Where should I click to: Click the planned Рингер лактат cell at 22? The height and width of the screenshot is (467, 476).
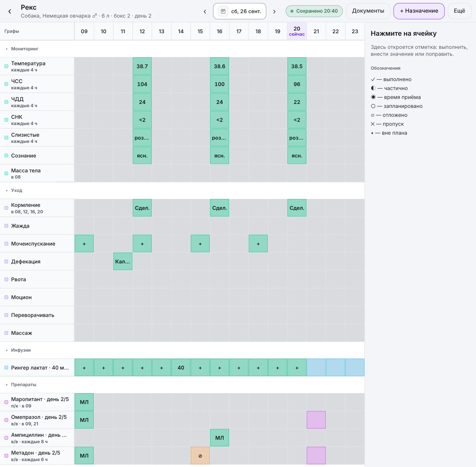coord(335,368)
